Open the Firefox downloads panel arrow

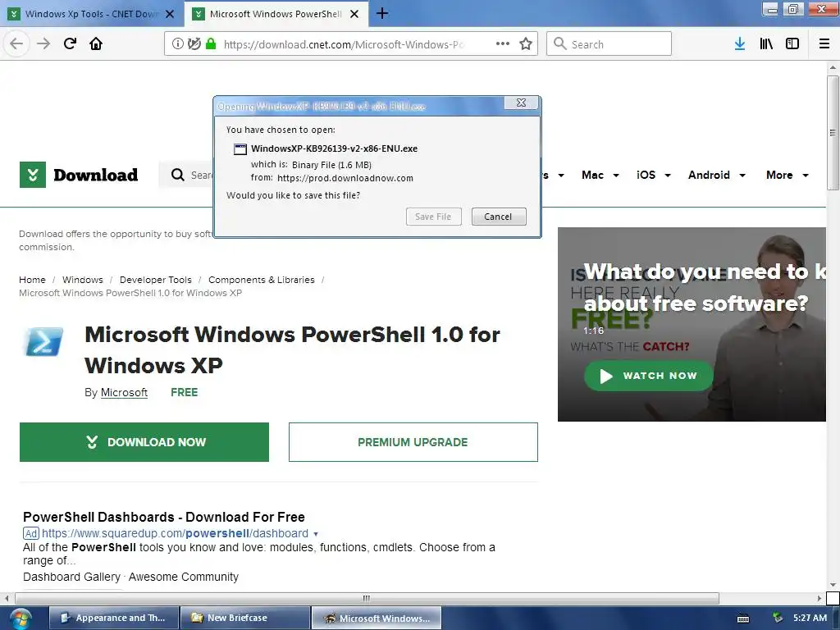click(x=739, y=43)
